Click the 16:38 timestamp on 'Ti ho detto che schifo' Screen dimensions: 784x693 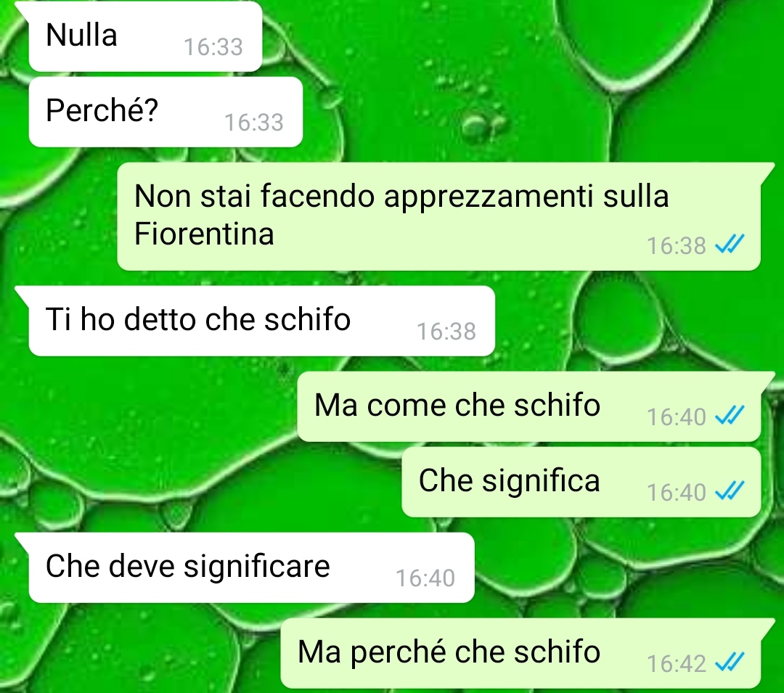click(x=446, y=332)
